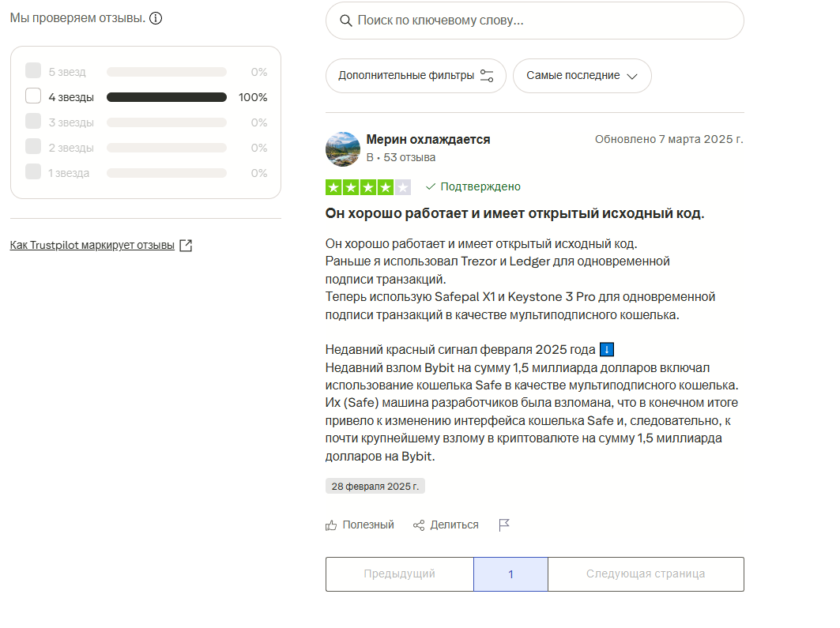Click the green verified checkmark icon
This screenshot has width=840, height=628.
click(430, 187)
